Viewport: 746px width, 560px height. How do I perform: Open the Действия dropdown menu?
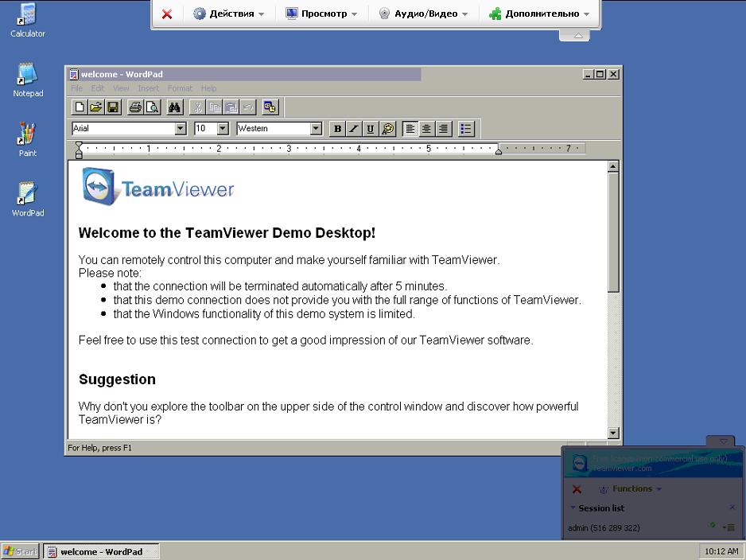229,14
